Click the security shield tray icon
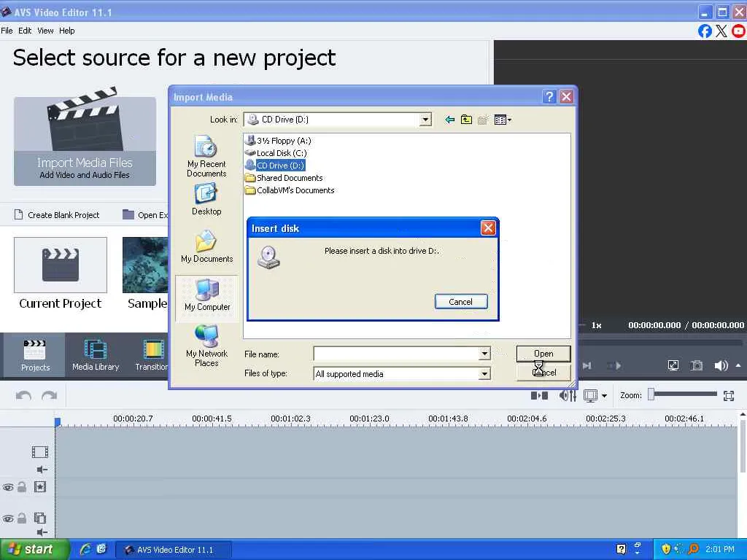This screenshot has height=560, width=747. 666,549
